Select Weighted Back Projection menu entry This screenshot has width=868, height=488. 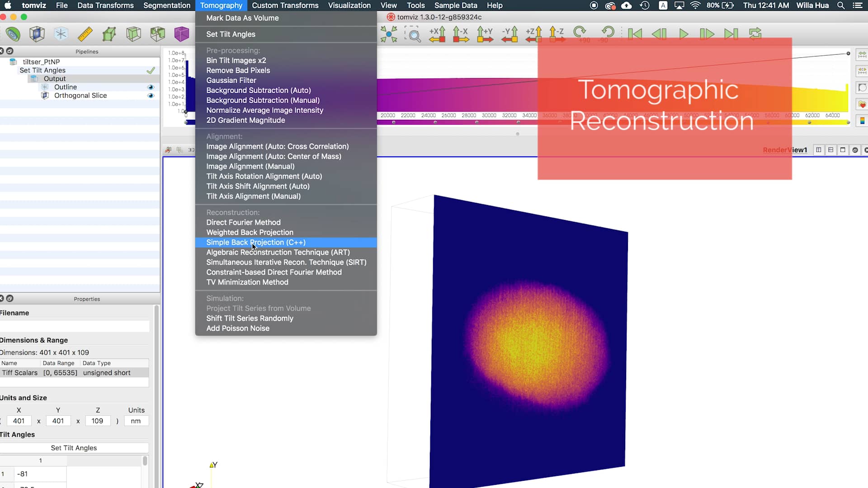click(x=250, y=233)
